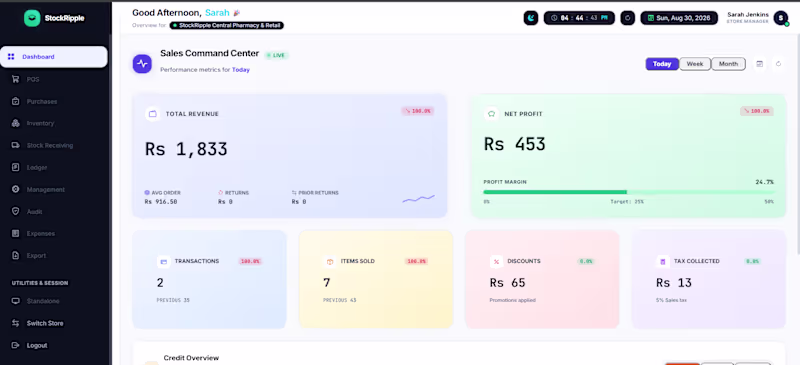Click the LIVE status badge
Screen dimensions: 800x365
click(x=277, y=55)
